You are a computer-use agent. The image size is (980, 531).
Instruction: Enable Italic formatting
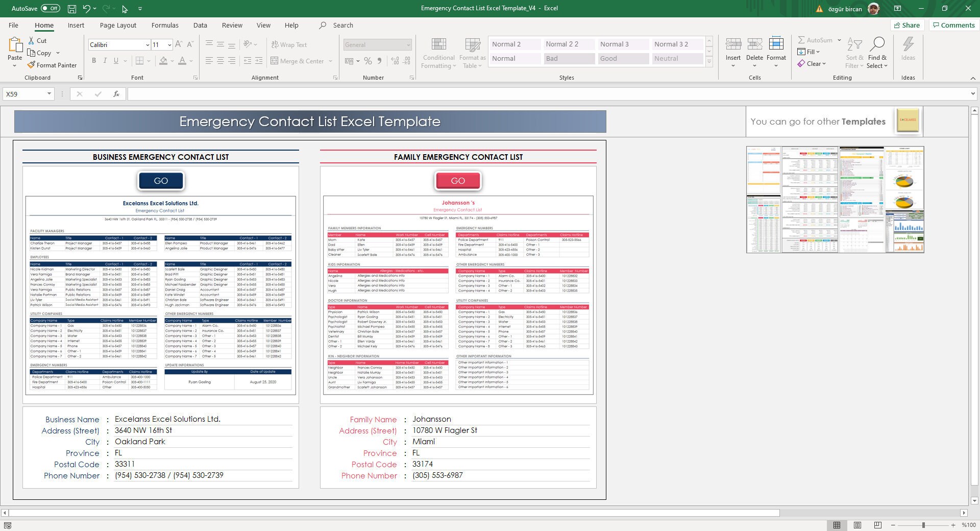105,60
